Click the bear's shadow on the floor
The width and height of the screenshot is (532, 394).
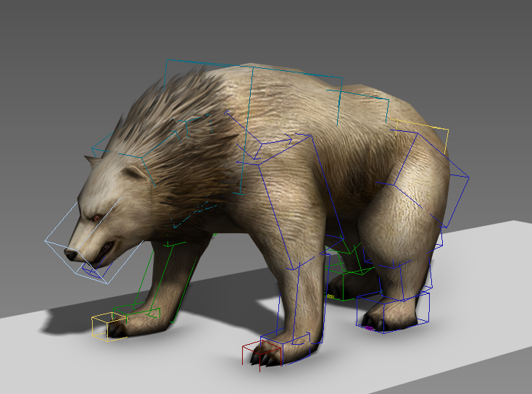72,319
